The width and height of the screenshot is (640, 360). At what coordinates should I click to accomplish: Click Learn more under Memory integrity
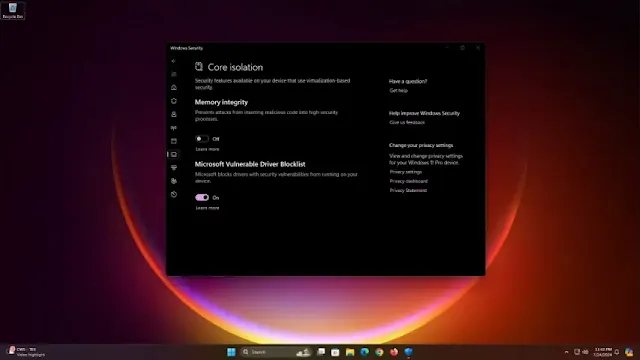point(207,149)
